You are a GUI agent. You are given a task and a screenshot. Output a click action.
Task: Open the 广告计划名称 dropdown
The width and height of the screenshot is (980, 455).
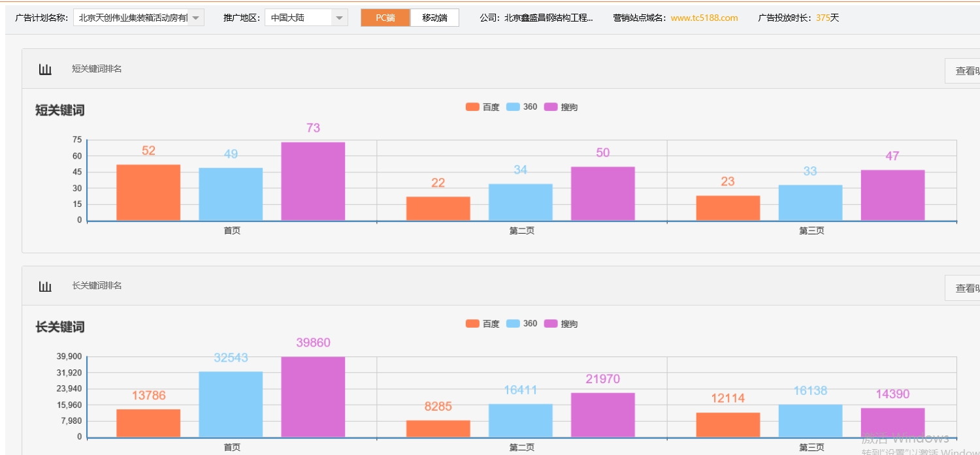139,18
